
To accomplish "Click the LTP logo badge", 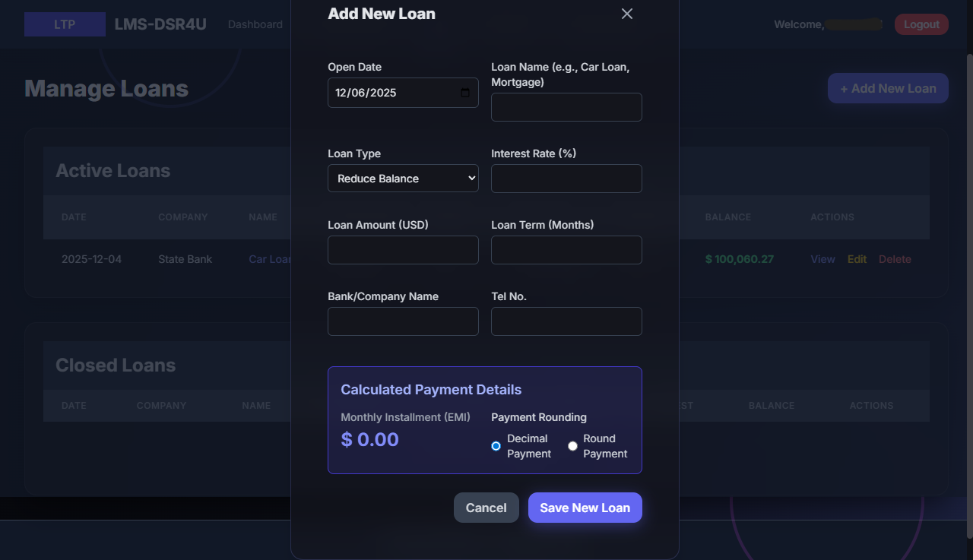I will click(x=65, y=24).
